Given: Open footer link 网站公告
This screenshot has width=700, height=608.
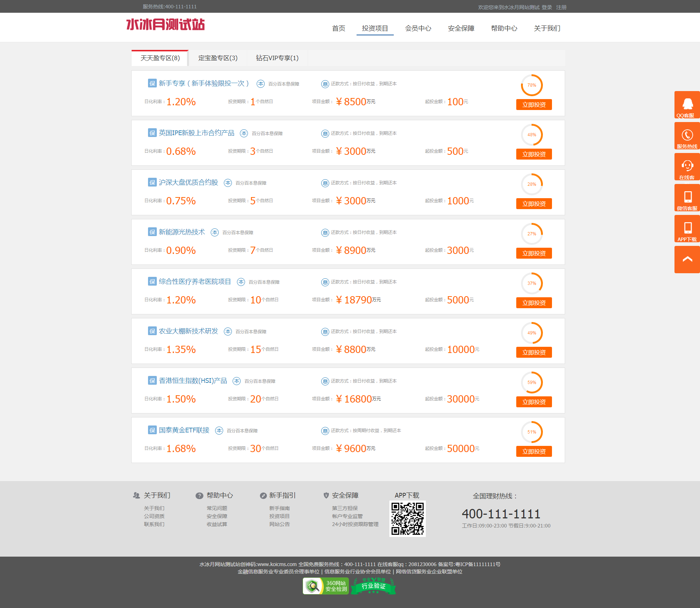Looking at the screenshot, I should (x=280, y=524).
